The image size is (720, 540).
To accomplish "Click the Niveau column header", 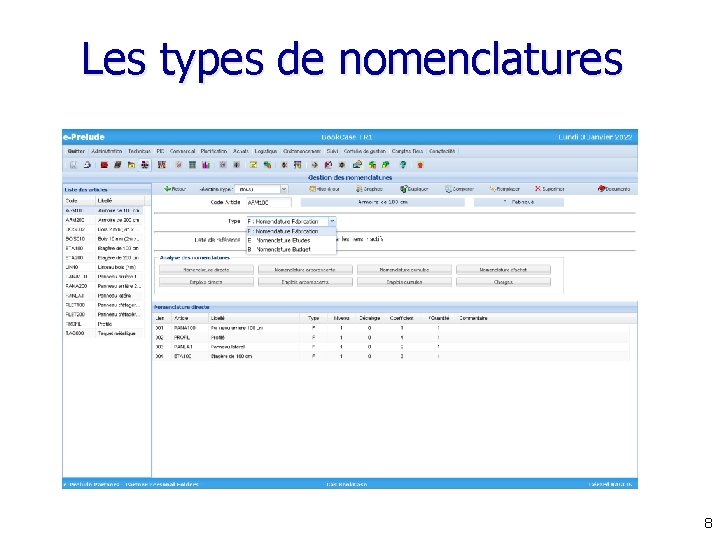I will coord(341,318).
